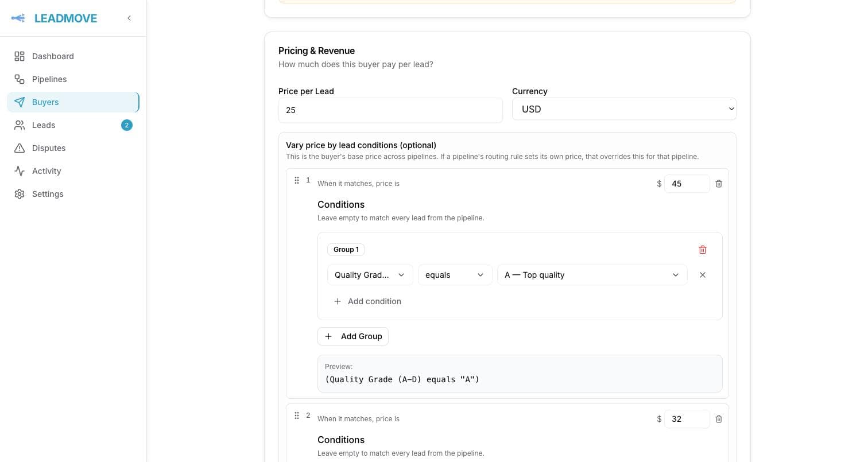Screen dimensions: 868x462
Task: Click 'How much does this buyer pay per lead?'
Action: 356,64
